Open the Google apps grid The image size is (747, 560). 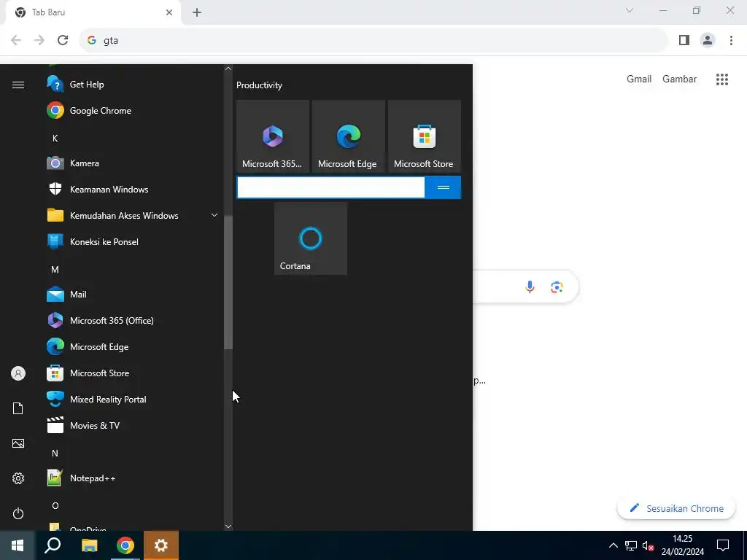coord(722,79)
